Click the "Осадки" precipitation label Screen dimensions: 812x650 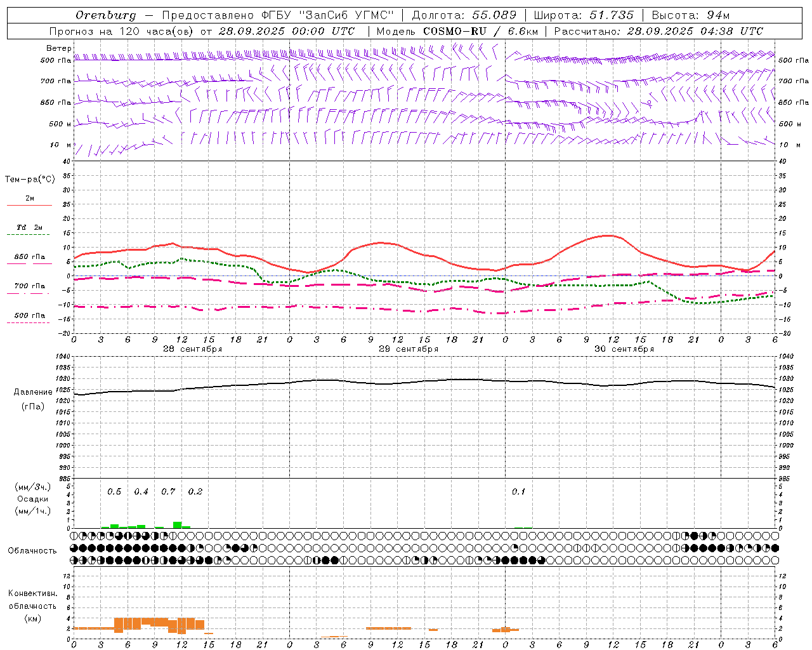point(33,500)
